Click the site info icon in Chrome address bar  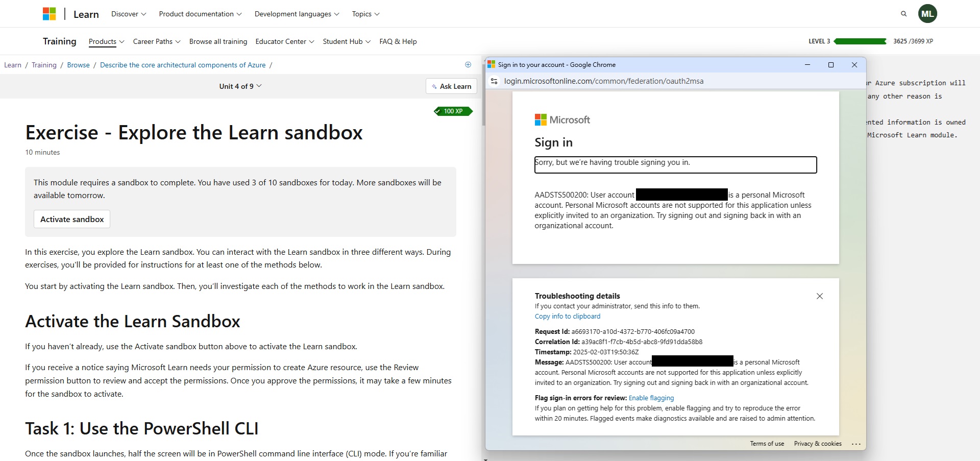coord(494,81)
